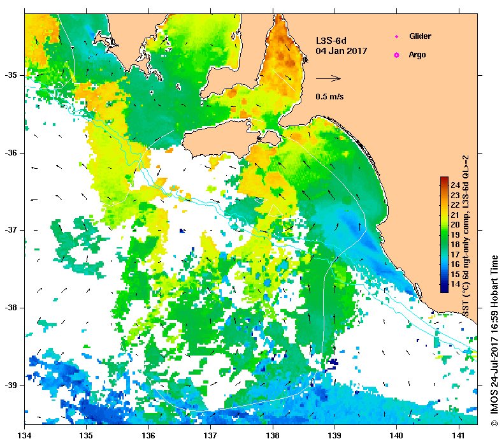The image size is (504, 446).
Task: Click colorbar value 23
Action: coord(455,195)
